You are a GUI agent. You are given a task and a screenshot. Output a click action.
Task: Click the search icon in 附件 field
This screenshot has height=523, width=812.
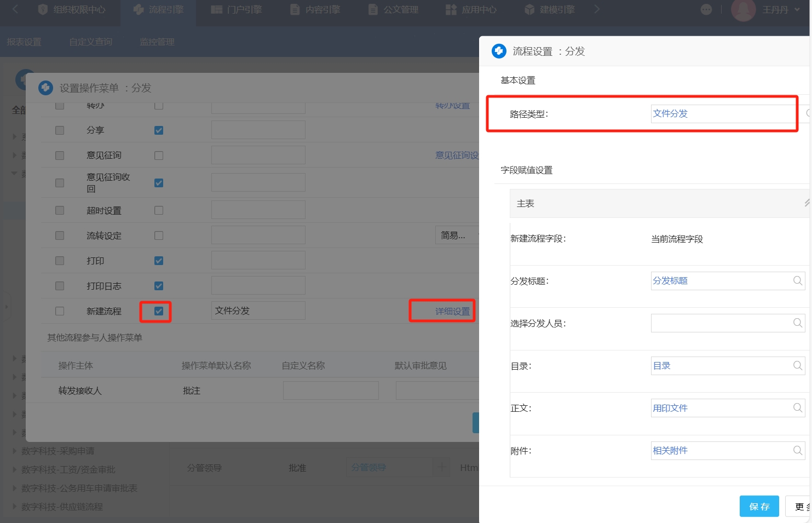[797, 451]
